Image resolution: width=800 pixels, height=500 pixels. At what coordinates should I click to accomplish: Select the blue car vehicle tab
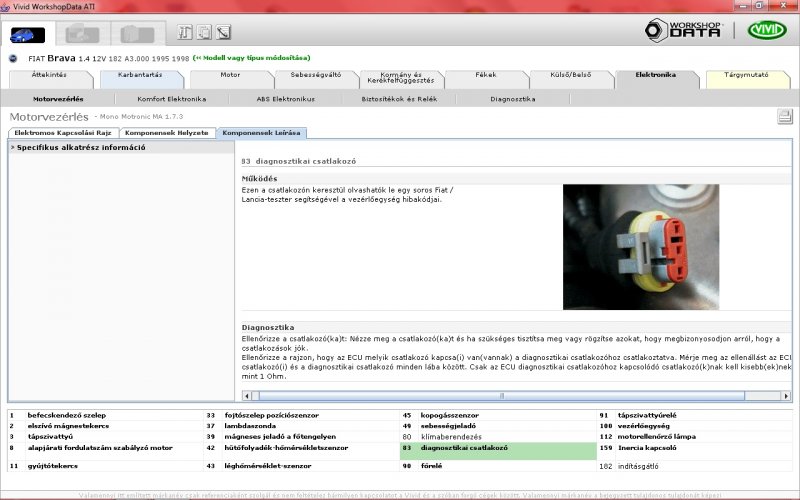pos(28,35)
